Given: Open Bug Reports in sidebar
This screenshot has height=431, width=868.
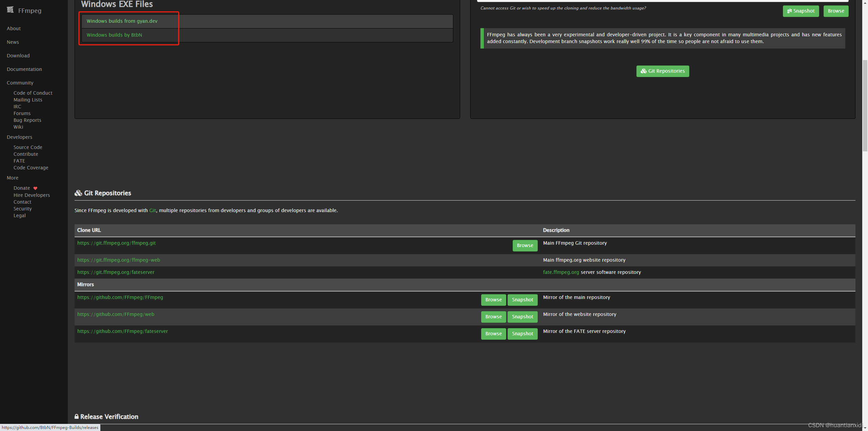Looking at the screenshot, I should [27, 120].
